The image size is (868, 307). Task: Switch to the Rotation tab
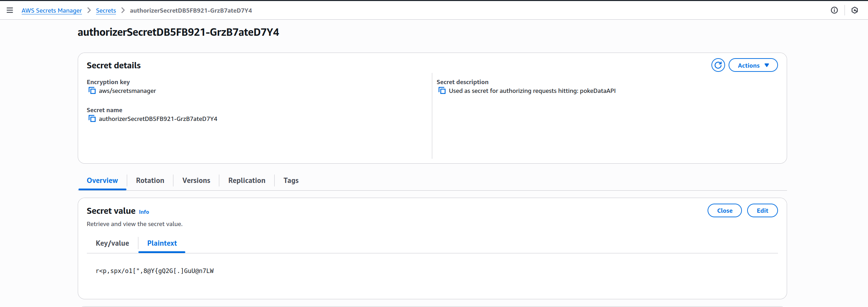point(150,180)
